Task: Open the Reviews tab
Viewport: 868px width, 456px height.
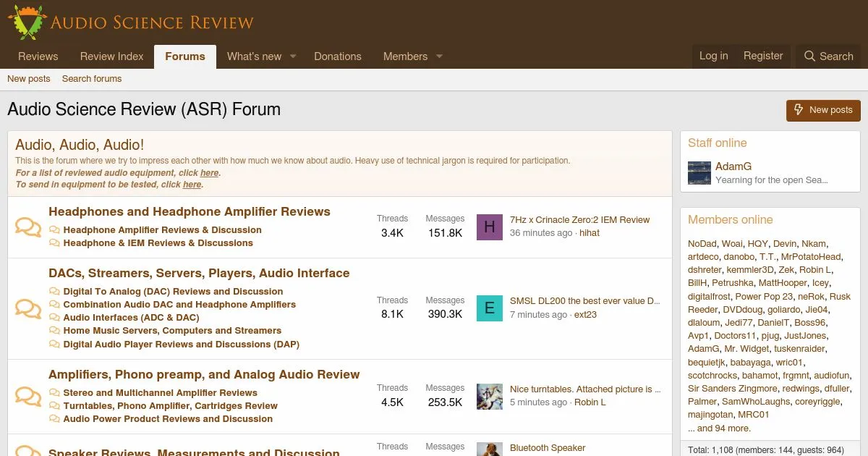Action: coord(38,56)
